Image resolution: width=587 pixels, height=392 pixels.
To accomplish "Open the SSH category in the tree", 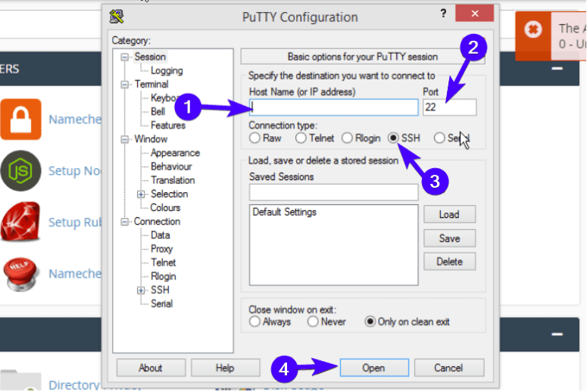I will pos(160,291).
